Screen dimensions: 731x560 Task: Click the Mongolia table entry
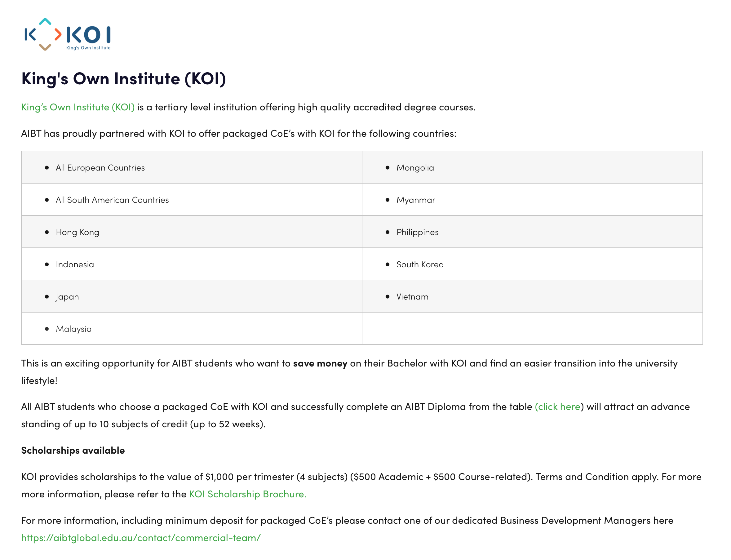[415, 168]
